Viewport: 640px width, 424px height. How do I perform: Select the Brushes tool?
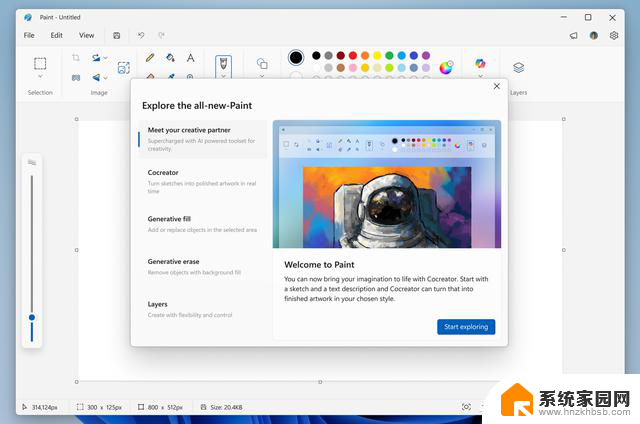(x=223, y=64)
